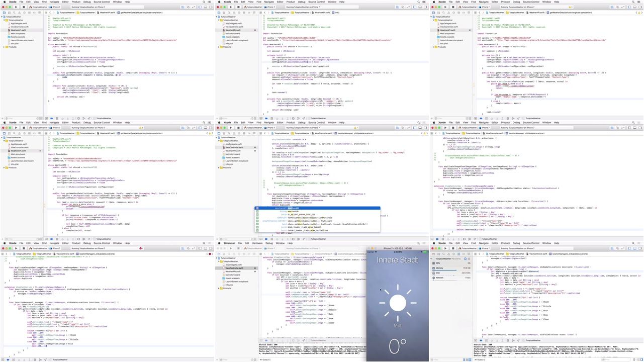Open the Network gauge in debug navigator
Image resolution: width=644 pixels, height=362 pixels.
(451, 278)
